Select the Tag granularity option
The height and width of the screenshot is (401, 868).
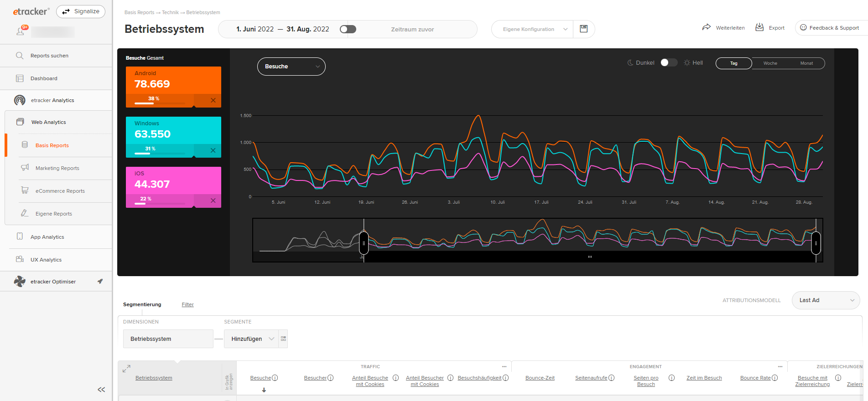[x=734, y=63]
